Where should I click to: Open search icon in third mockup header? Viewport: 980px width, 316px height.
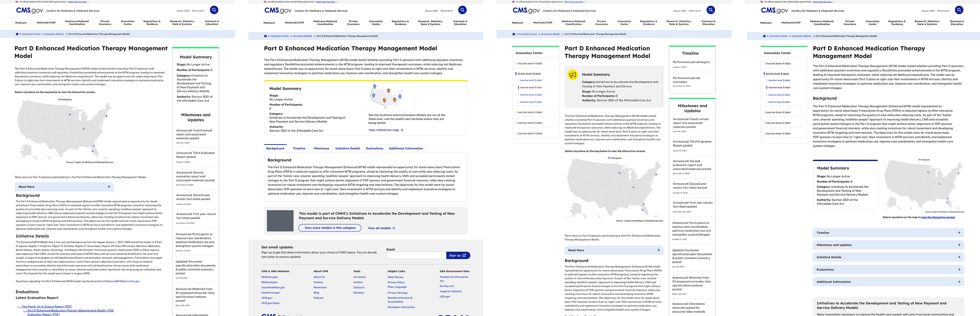coord(711,10)
